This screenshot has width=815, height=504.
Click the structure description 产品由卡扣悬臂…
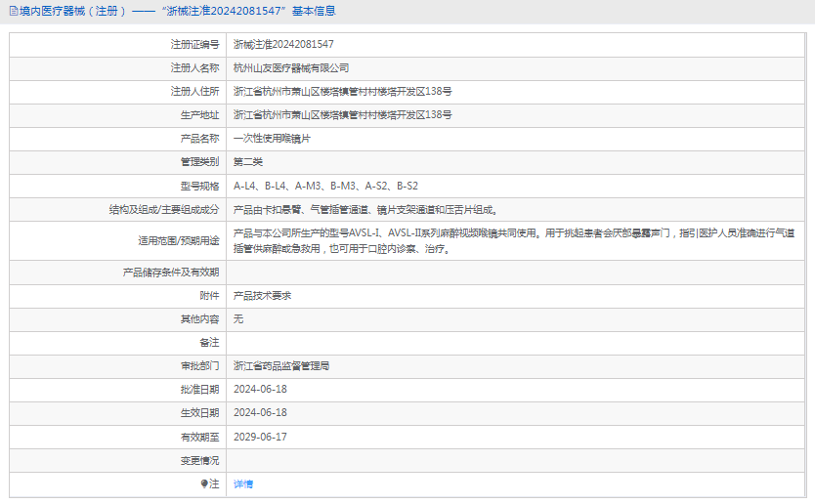tap(365, 210)
